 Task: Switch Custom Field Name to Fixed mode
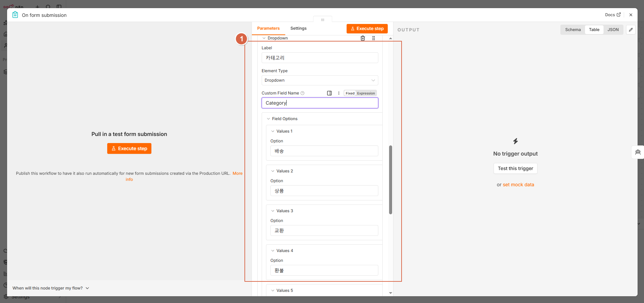coord(350,93)
